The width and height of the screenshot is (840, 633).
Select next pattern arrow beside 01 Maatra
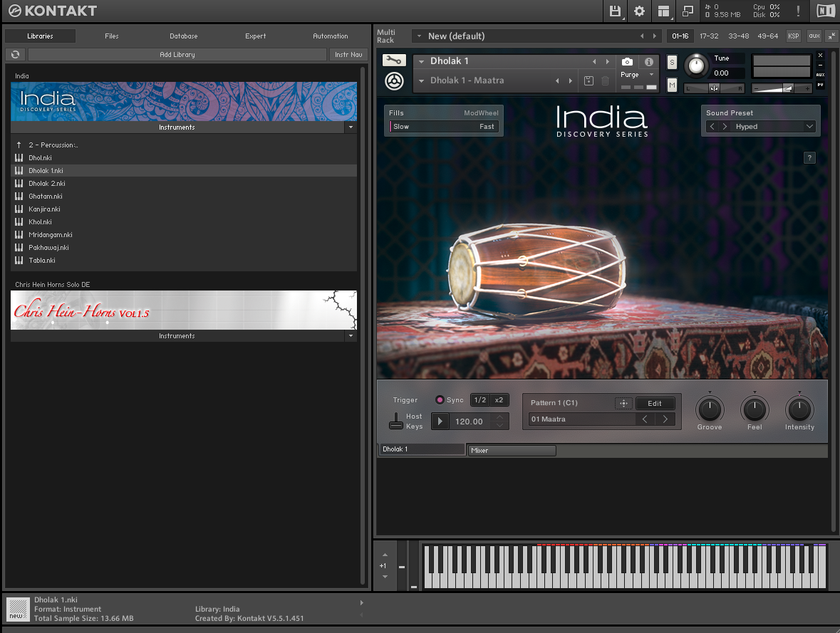point(665,419)
